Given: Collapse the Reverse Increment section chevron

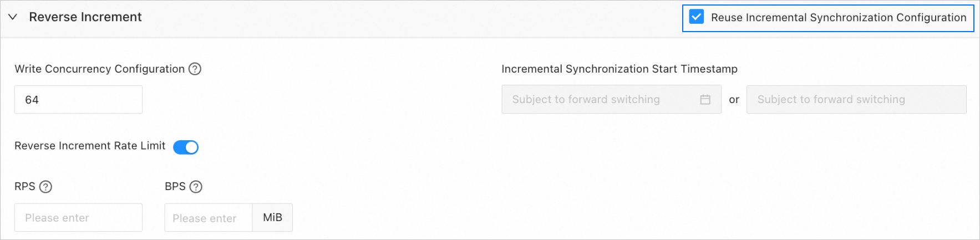Looking at the screenshot, I should click(13, 17).
